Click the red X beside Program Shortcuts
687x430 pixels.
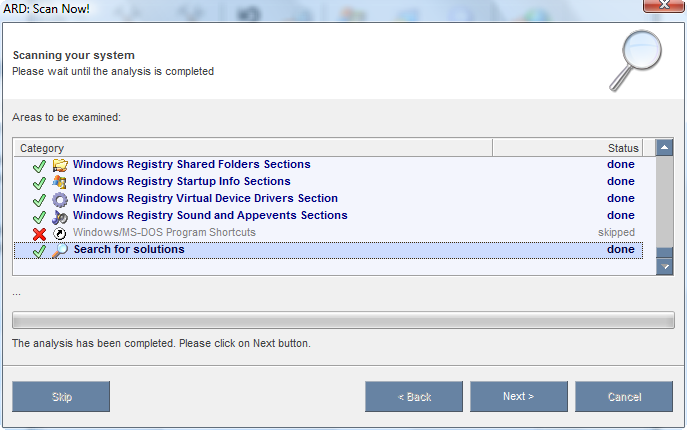40,233
